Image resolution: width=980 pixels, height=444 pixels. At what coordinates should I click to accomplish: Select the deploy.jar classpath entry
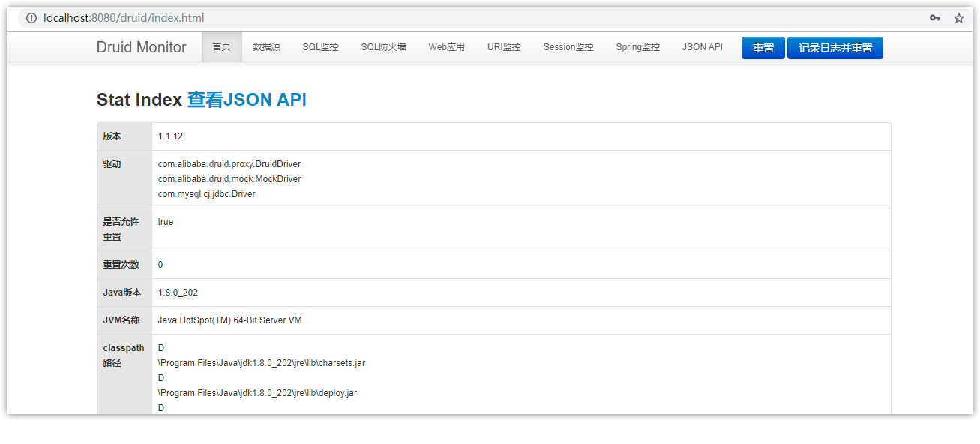point(257,393)
